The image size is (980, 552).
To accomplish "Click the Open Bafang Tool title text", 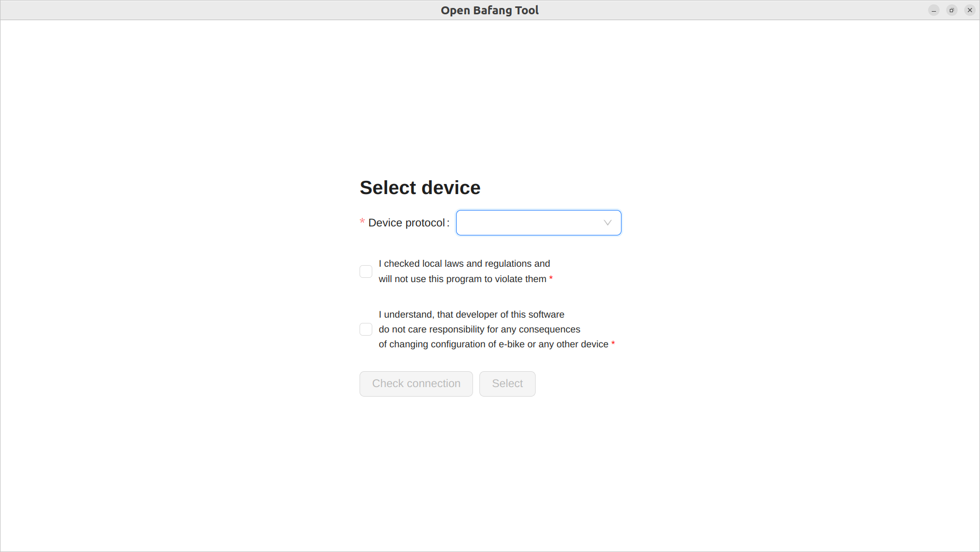I will point(489,10).
